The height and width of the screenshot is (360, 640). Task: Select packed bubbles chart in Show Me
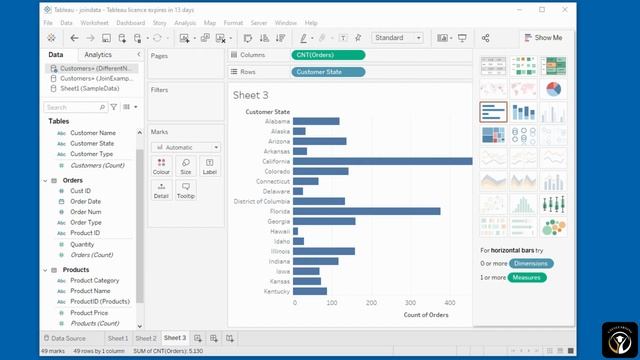coord(553,227)
